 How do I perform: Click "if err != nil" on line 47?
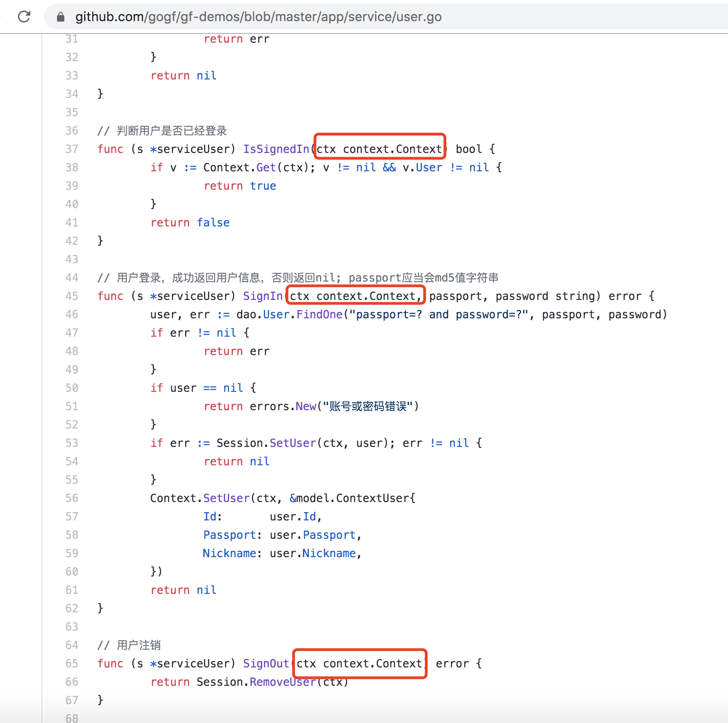tap(193, 333)
